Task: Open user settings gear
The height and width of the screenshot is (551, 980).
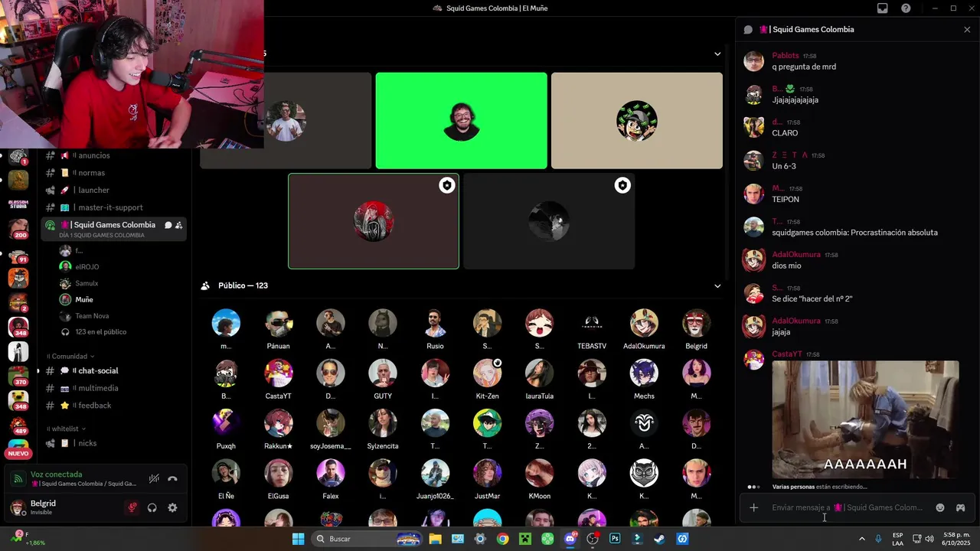Action: pos(172,507)
